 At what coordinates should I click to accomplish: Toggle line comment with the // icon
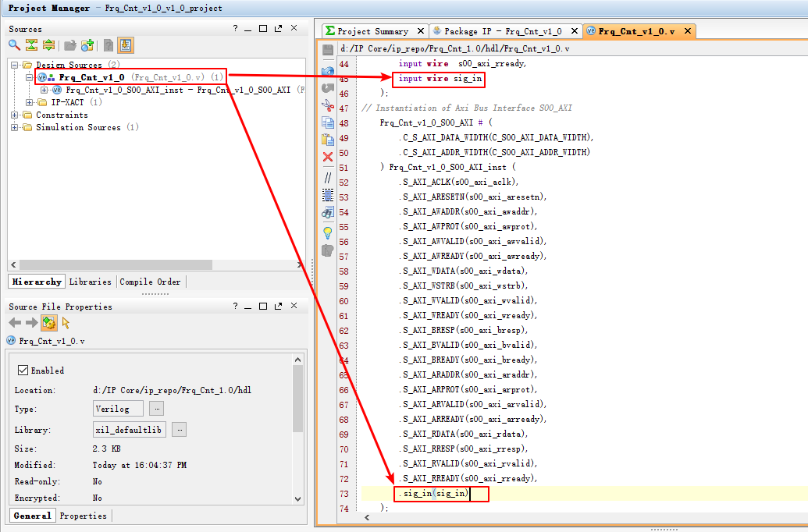[x=328, y=178]
